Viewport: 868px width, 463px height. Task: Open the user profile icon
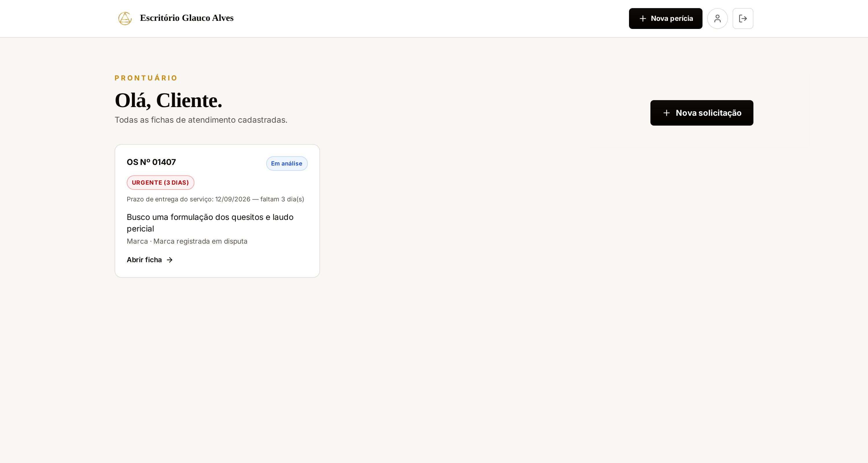[717, 19]
